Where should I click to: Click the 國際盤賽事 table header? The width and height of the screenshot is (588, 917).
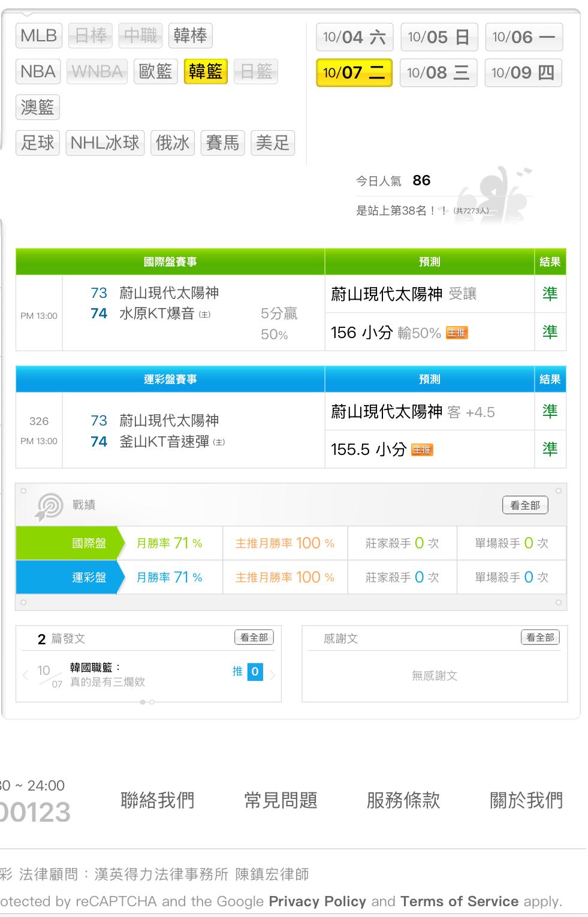[x=170, y=262]
